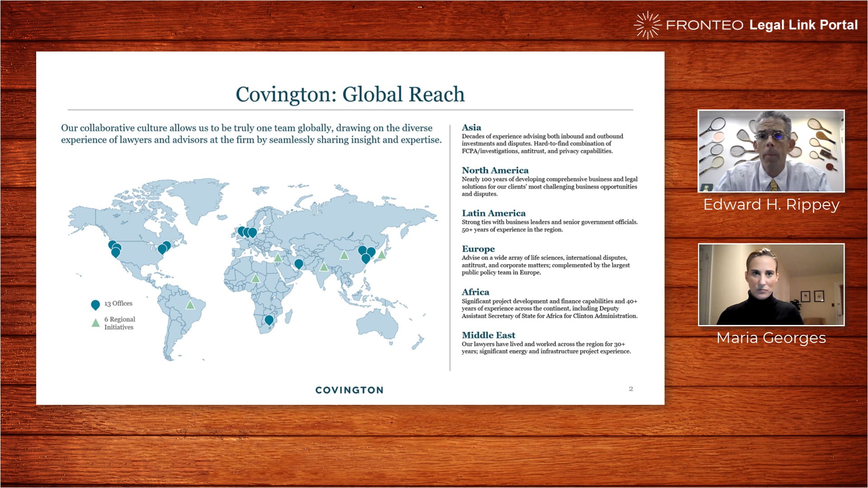Click the '50+ years of experience in the region' text
Image resolution: width=868 pixels, height=488 pixels.
pos(512,230)
